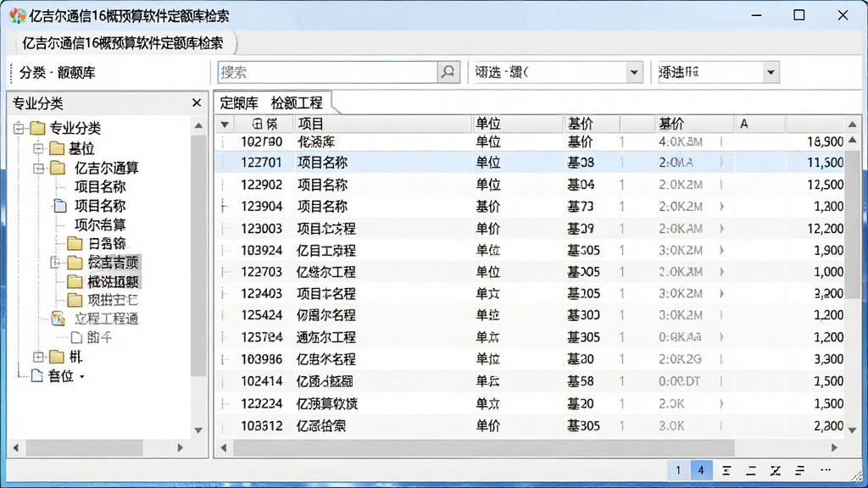Open the table column filter triangle
This screenshot has height=488, width=868.
(x=225, y=125)
